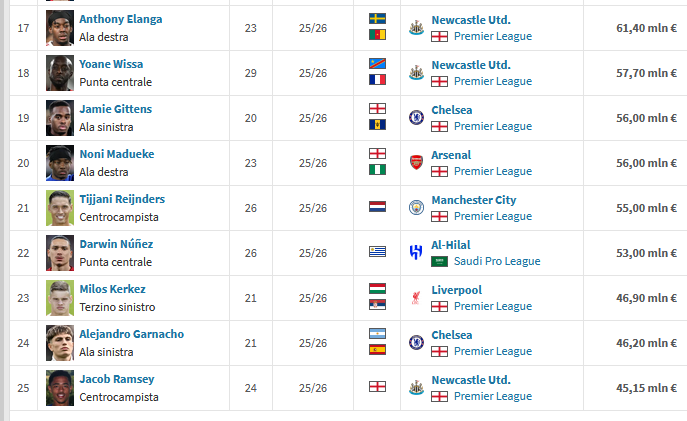Click Milos Kerkez's portrait thumbnail
The height and width of the screenshot is (421, 687).
[x=60, y=298]
